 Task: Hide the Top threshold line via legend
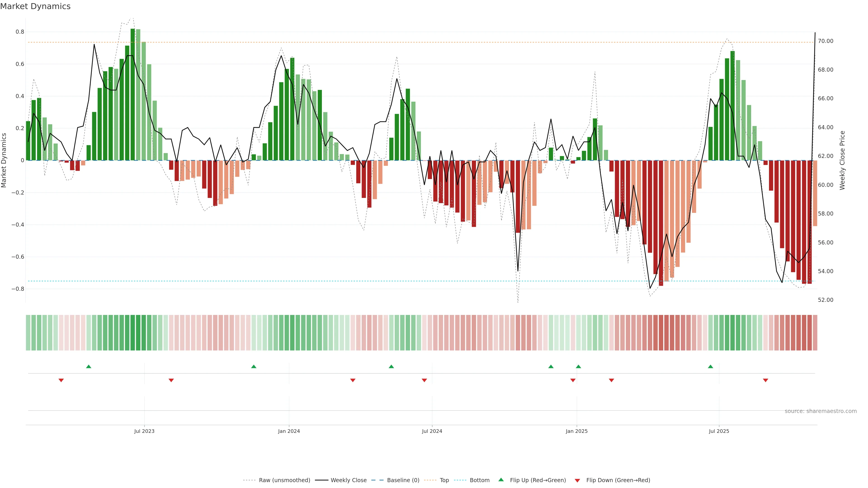pos(444,480)
